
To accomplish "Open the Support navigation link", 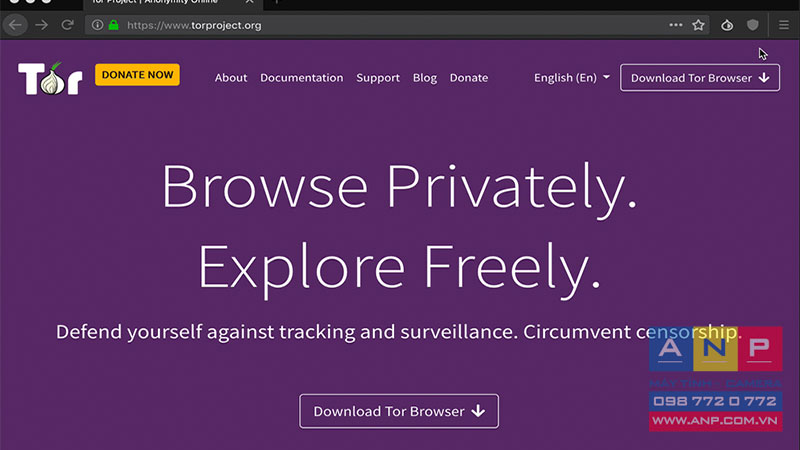I will pos(378,78).
